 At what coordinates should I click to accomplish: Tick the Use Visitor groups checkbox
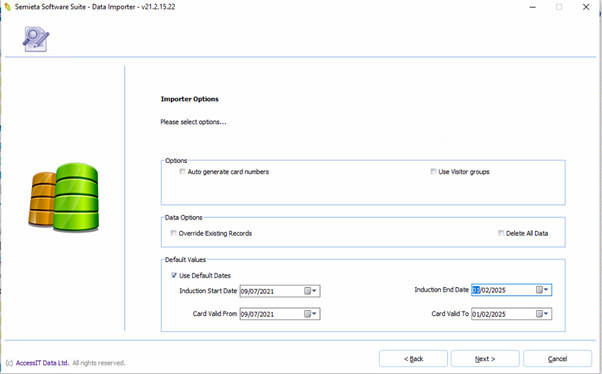coord(433,172)
